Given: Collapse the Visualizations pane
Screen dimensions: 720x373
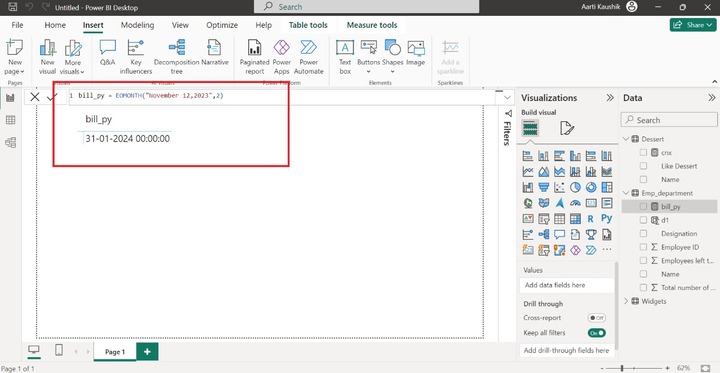Looking at the screenshot, I should point(610,98).
